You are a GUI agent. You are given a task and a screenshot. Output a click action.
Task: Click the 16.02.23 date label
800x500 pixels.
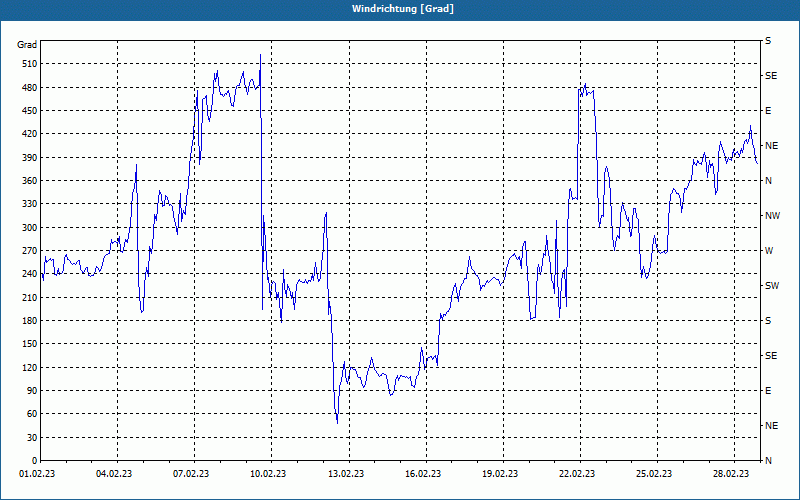423,474
